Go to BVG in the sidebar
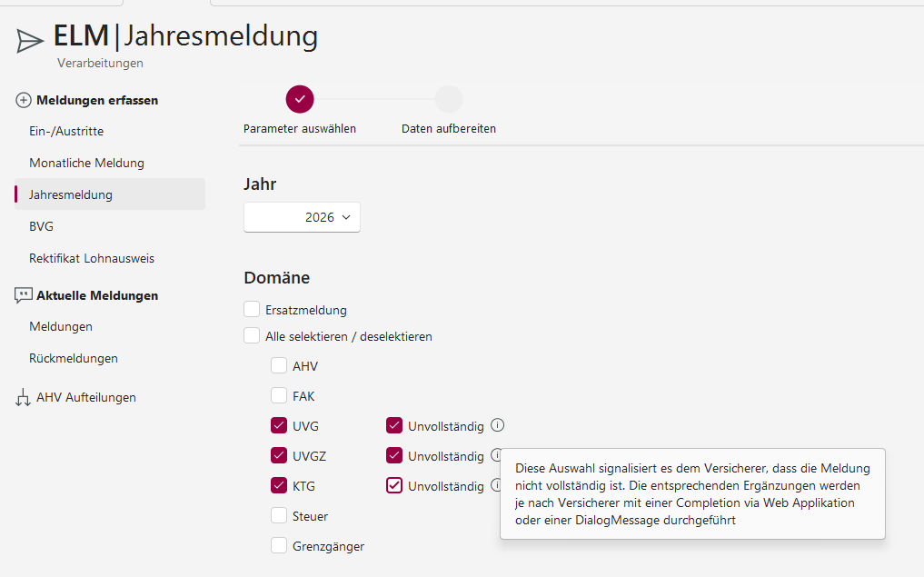 (x=41, y=226)
